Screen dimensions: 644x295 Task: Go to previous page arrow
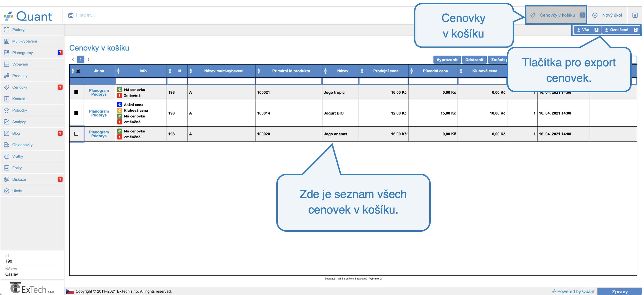73,59
